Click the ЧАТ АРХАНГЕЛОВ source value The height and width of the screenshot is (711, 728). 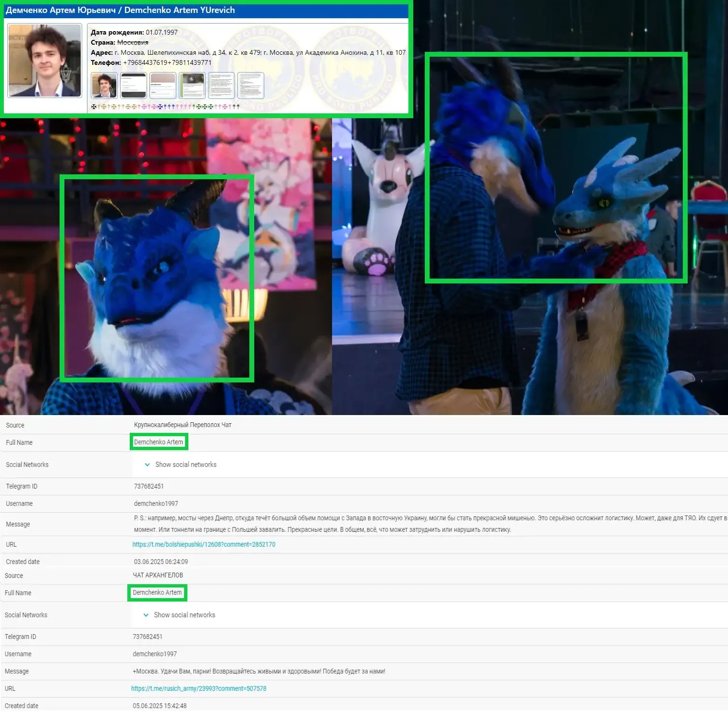point(158,575)
